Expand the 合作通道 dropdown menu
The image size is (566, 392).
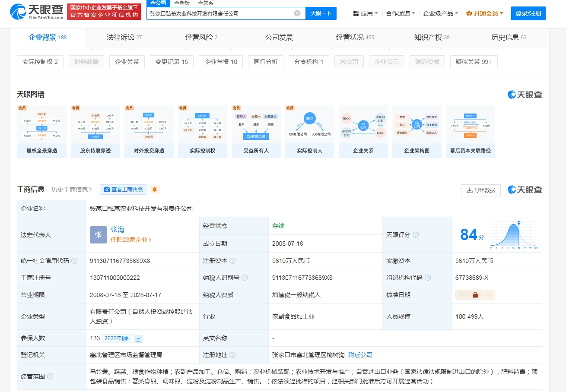[401, 13]
